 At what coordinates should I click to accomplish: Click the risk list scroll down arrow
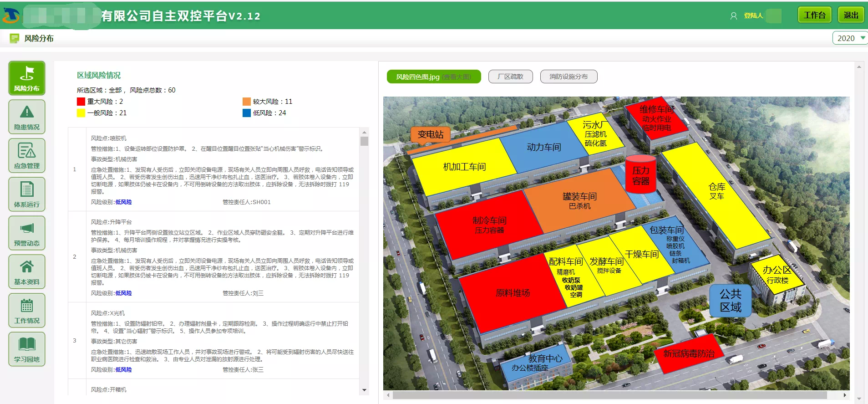coord(364,390)
